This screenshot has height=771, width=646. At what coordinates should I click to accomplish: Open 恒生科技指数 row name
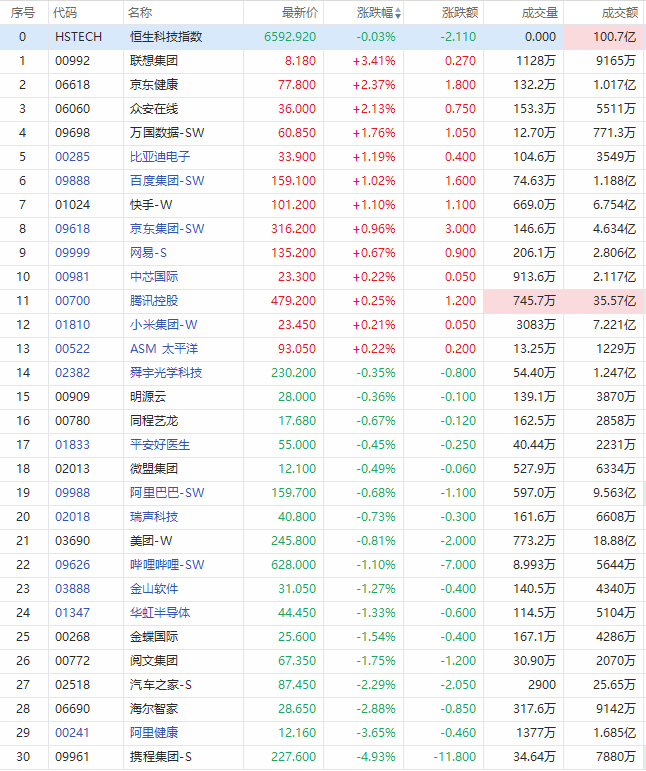click(x=166, y=37)
